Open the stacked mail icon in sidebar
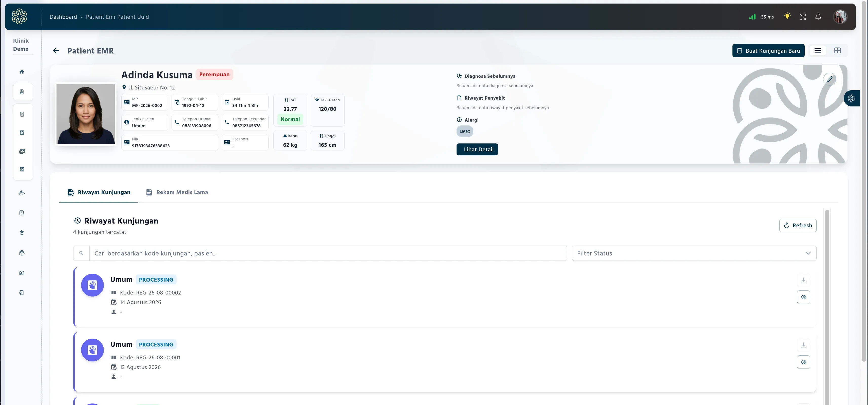This screenshot has width=868, height=405. pyautogui.click(x=22, y=151)
